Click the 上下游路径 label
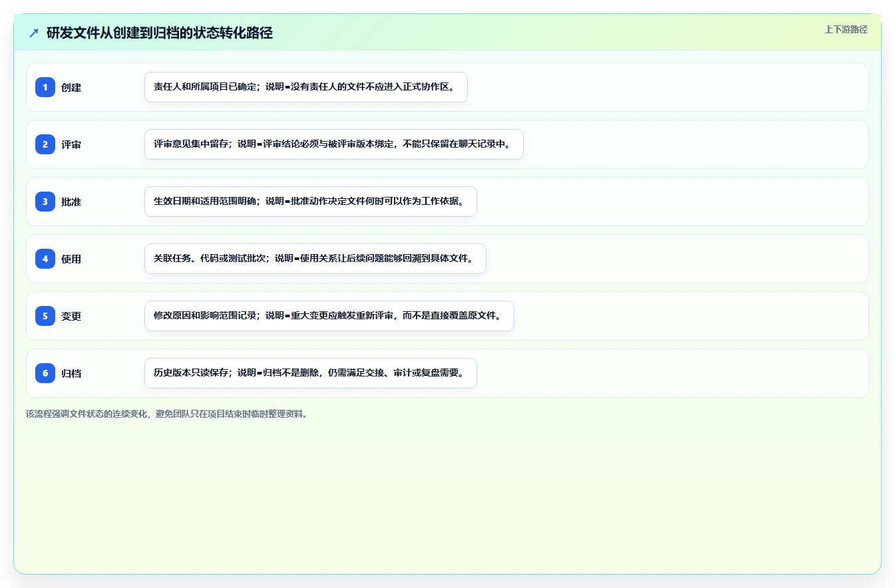 846,29
